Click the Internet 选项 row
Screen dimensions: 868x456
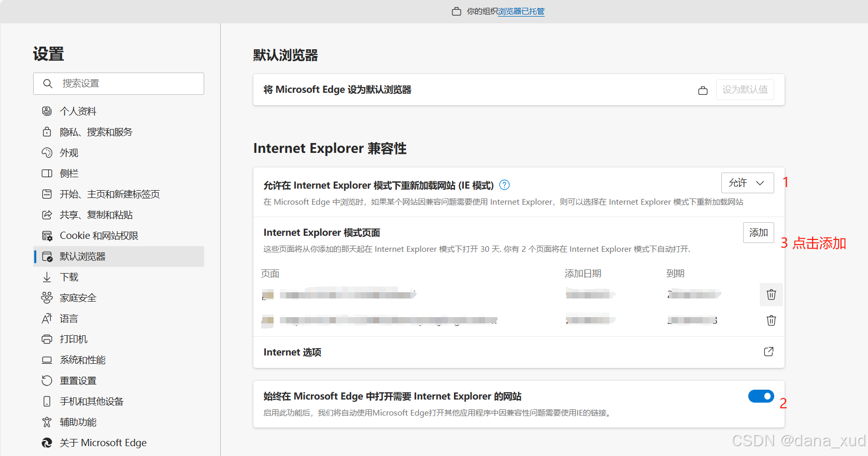[x=519, y=352]
